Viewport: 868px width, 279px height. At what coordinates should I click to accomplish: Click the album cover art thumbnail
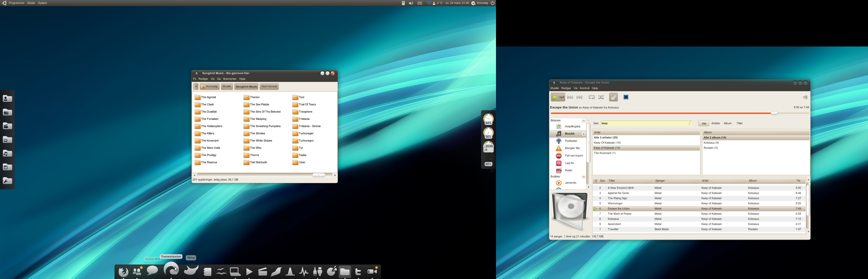pos(569,211)
